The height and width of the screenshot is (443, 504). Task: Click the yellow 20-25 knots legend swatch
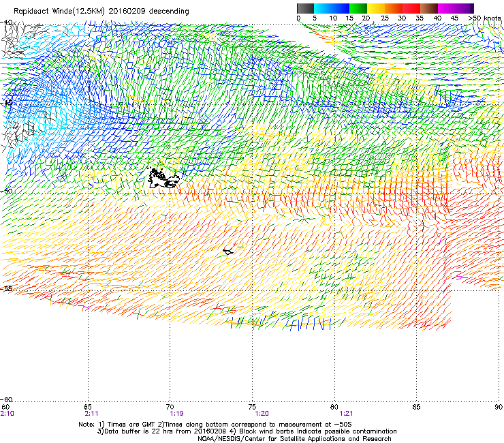[x=376, y=8]
